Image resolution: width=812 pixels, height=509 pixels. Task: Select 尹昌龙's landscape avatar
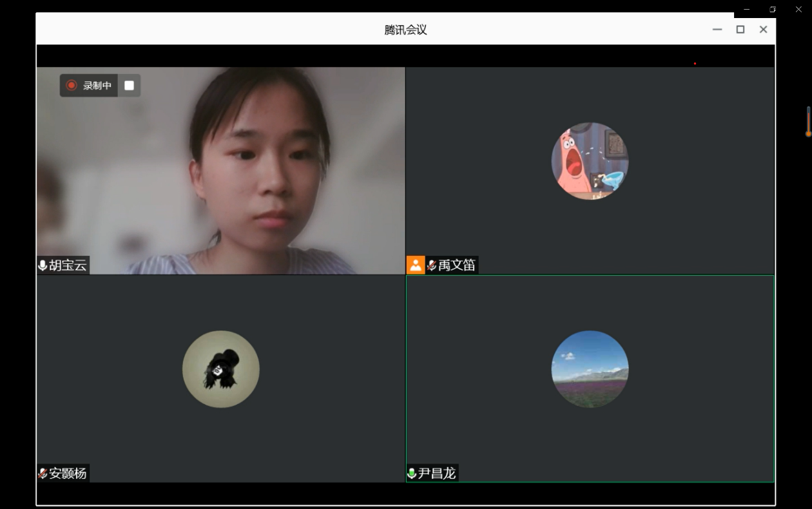pyautogui.click(x=590, y=369)
